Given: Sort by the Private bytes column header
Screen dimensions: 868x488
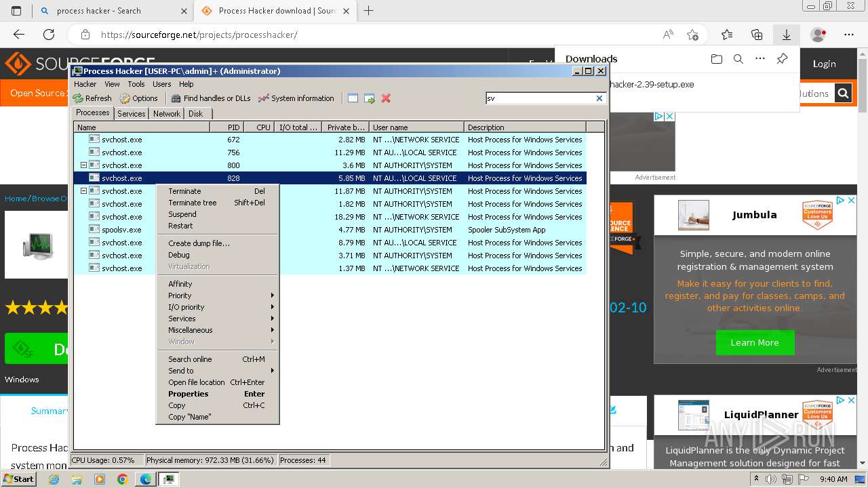Looking at the screenshot, I should 345,127.
